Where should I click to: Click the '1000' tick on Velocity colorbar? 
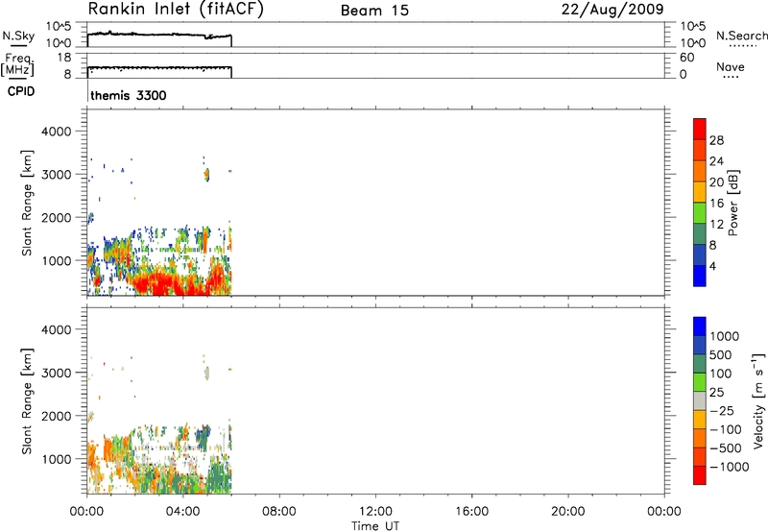coord(725,336)
